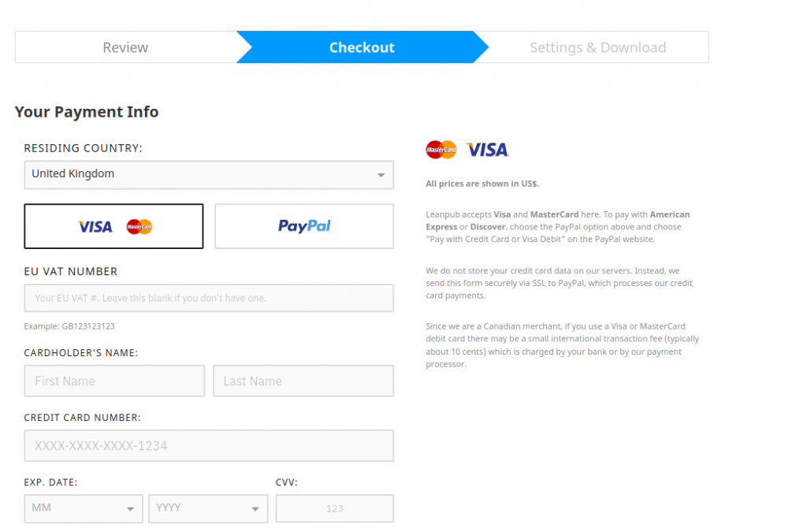The image size is (807, 532).
Task: Open the Residing Country dropdown
Action: 209,175
